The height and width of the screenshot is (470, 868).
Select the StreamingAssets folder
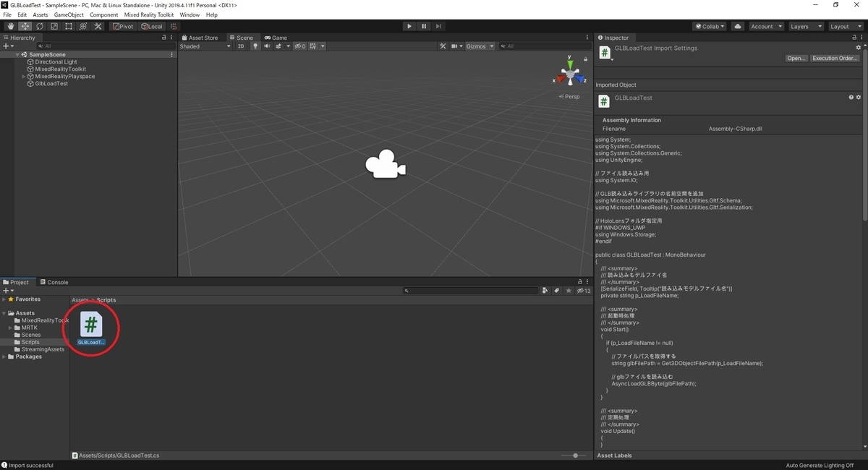pos(43,349)
